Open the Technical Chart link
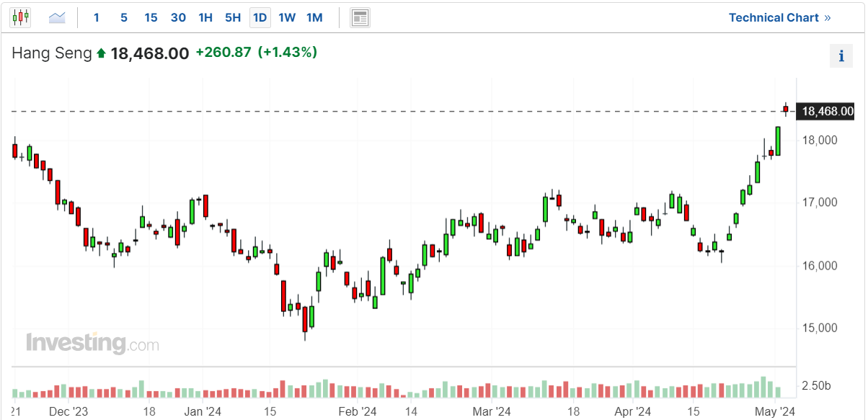 (780, 17)
